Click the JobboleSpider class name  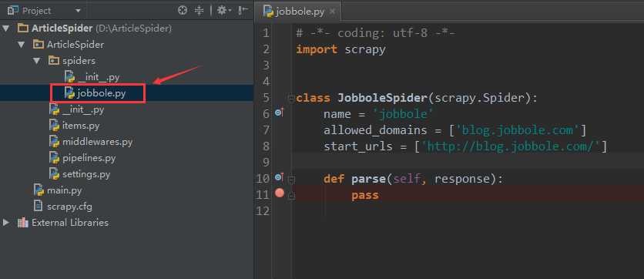tap(382, 98)
